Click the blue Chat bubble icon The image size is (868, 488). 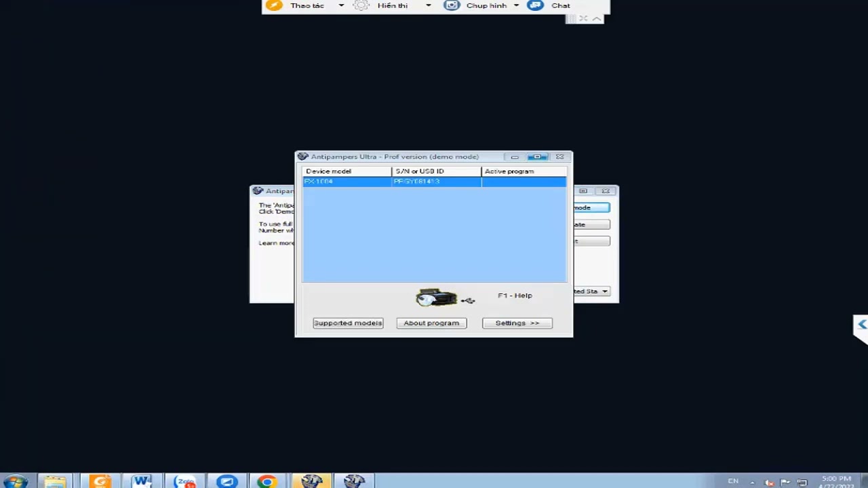pyautogui.click(x=536, y=5)
